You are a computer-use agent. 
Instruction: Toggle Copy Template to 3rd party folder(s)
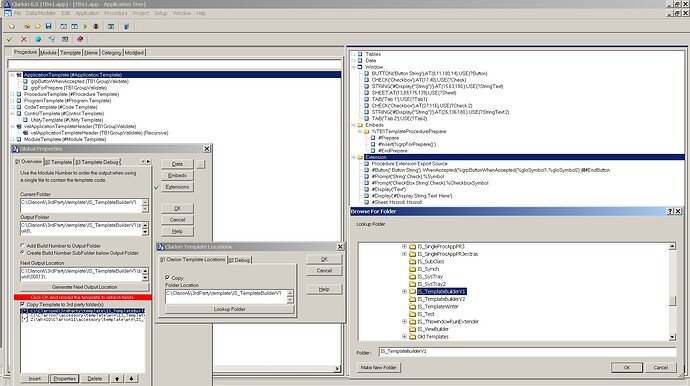pyautogui.click(x=22, y=304)
